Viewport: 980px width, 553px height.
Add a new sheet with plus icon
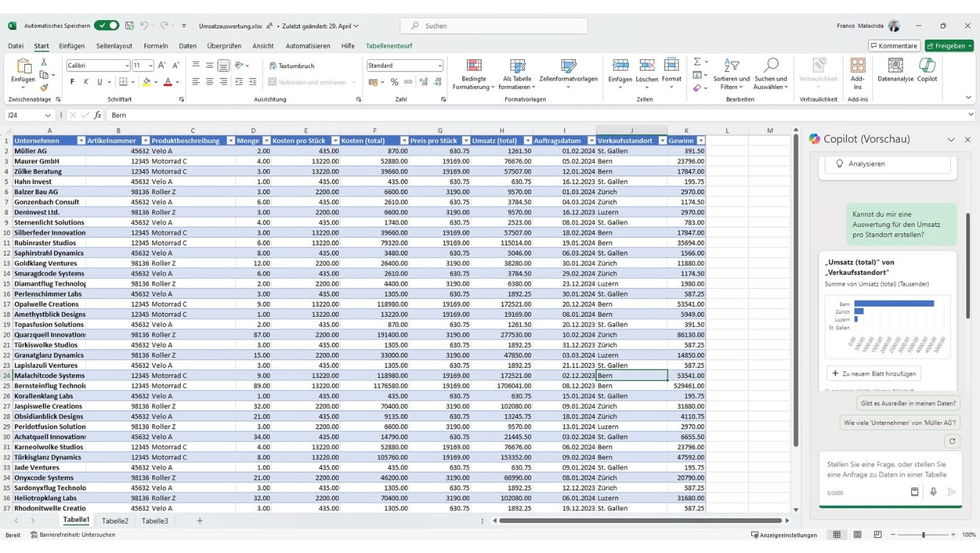(x=199, y=521)
